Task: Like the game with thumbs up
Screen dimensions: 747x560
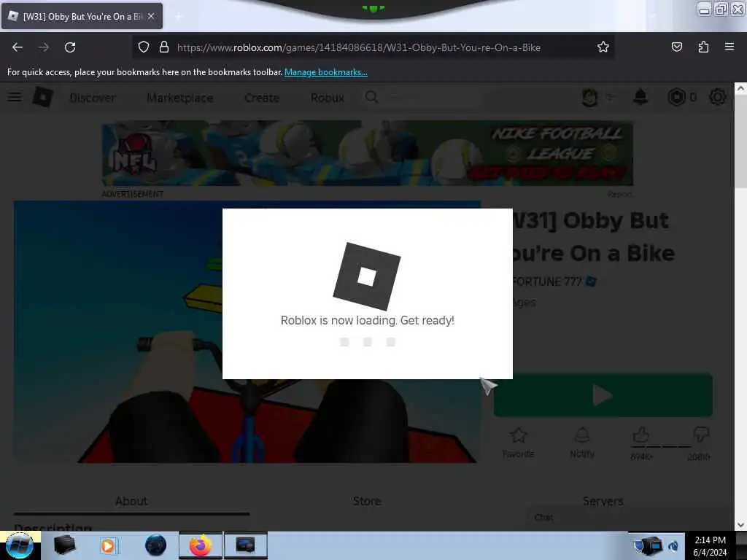Action: 640,435
